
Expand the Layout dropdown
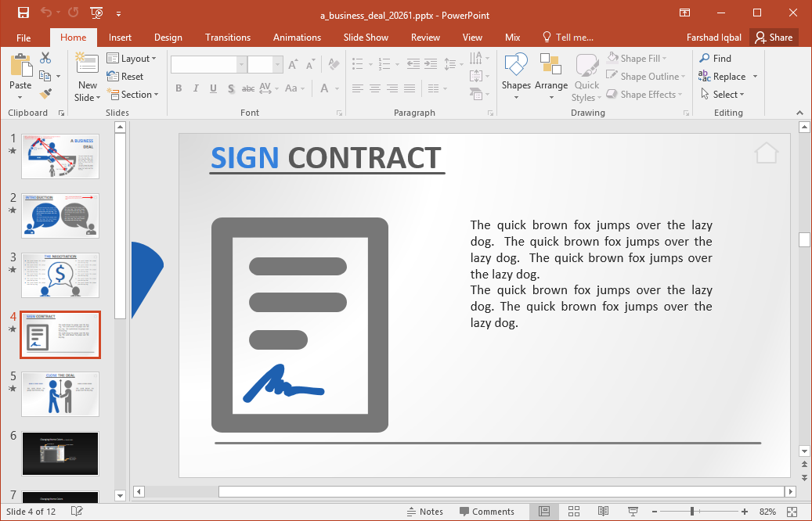pos(132,59)
